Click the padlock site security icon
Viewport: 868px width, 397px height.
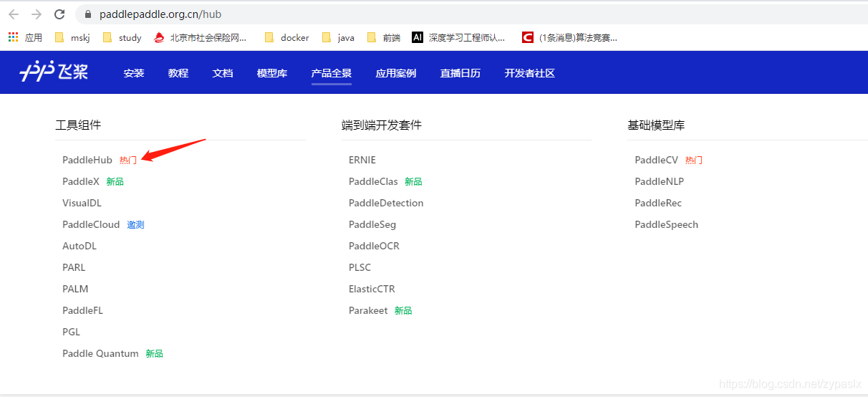89,14
